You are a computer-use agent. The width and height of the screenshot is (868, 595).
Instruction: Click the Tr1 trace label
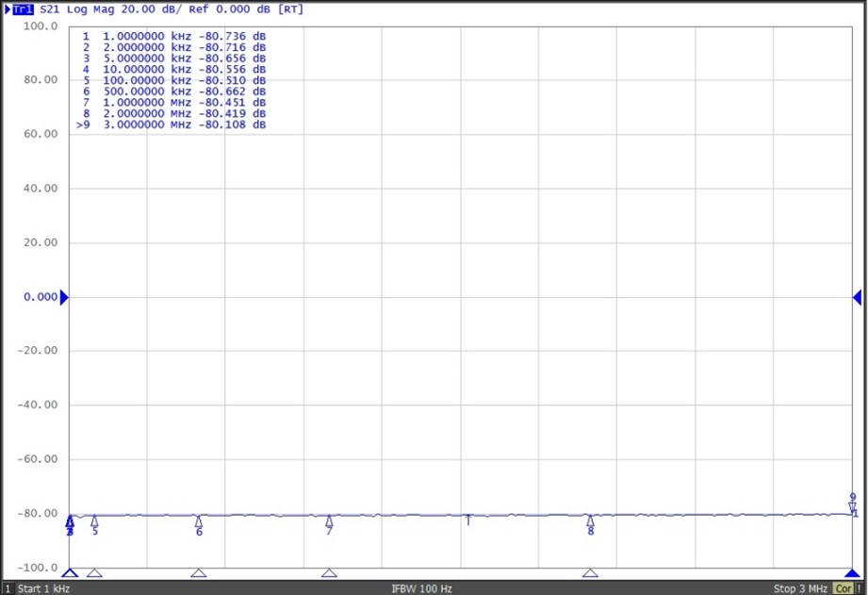point(23,8)
